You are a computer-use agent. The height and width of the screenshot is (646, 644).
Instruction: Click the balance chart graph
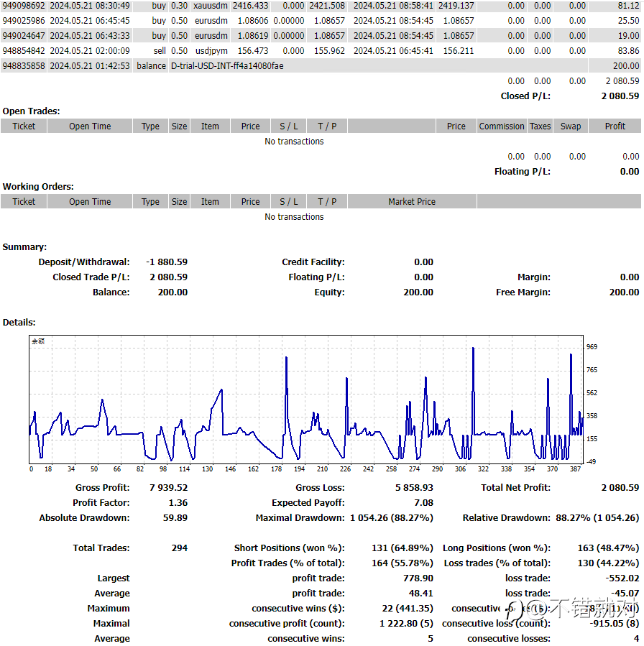pyautogui.click(x=306, y=400)
